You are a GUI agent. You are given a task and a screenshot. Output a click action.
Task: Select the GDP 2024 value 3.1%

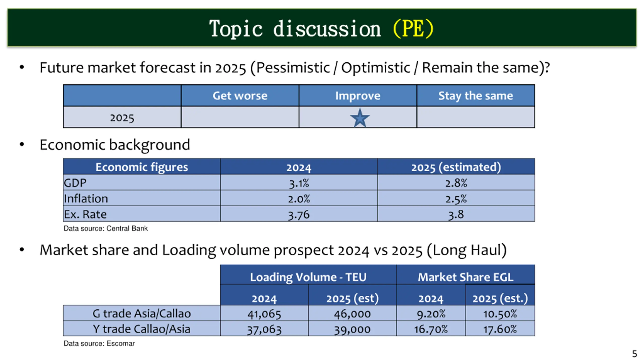coord(299,183)
